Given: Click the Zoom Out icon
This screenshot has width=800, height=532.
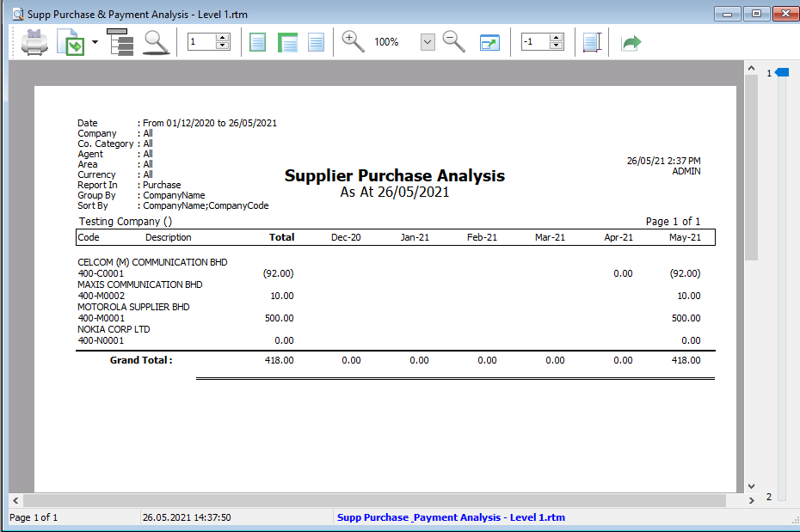Looking at the screenshot, I should pyautogui.click(x=453, y=41).
